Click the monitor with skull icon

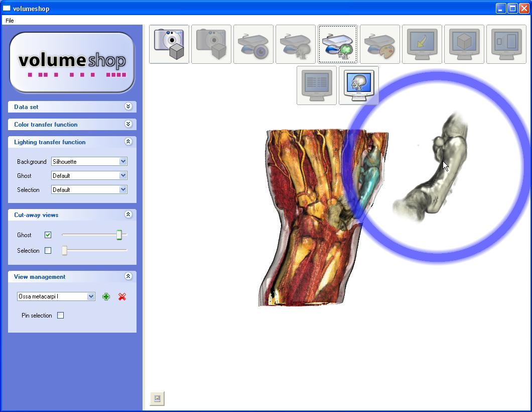tap(359, 85)
